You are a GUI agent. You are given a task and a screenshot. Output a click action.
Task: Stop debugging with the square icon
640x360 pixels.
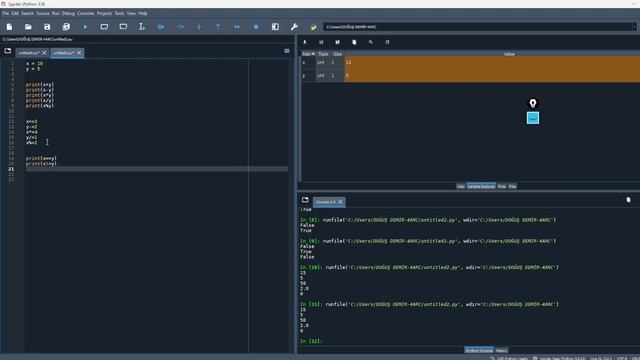(x=256, y=27)
